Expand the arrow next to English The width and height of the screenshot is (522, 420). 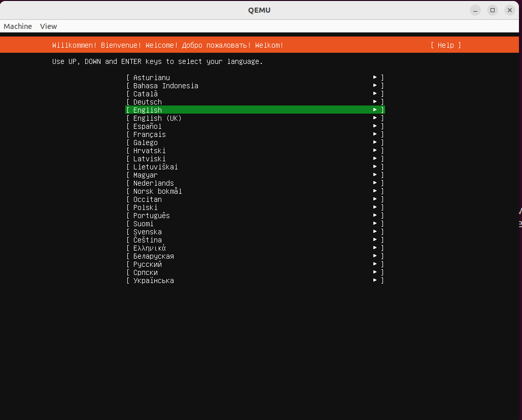point(375,110)
